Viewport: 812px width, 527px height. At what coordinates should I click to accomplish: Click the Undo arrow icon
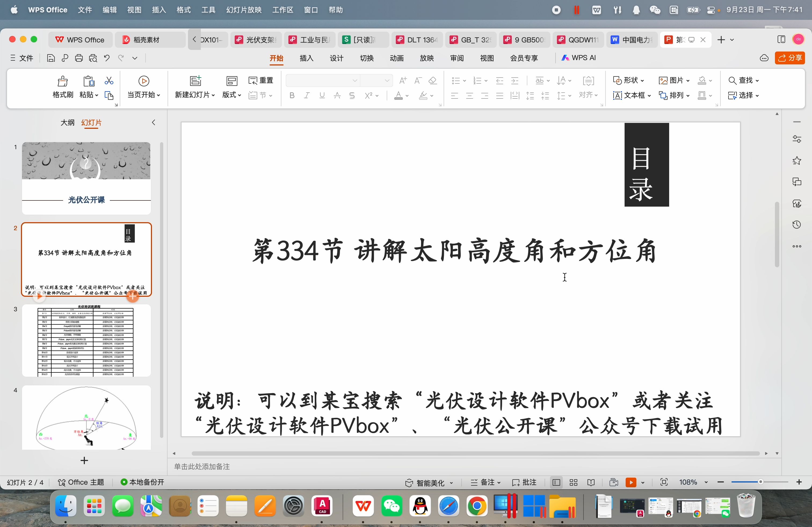[107, 58]
